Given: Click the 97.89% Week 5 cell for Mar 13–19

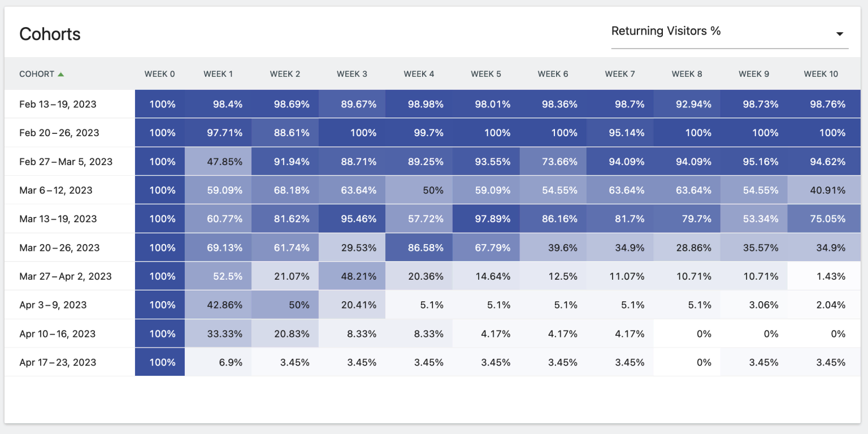Looking at the screenshot, I should pos(485,219).
